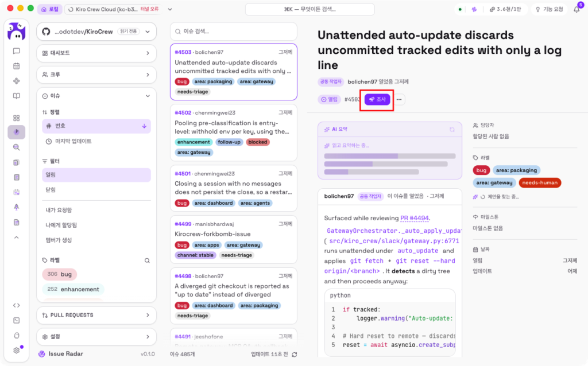This screenshot has height=366, width=588.
Task: Toggle the 나에게 할당됨 filter
Action: tap(96, 225)
